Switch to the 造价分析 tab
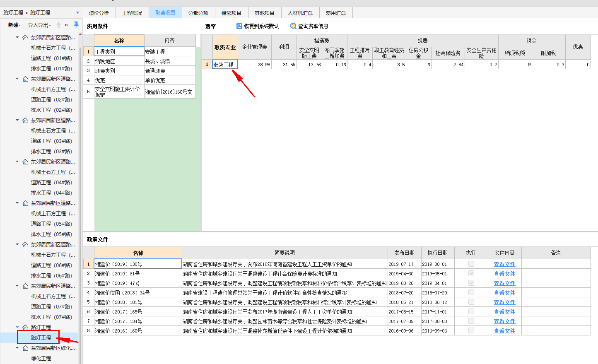598x364 pixels. pos(99,13)
